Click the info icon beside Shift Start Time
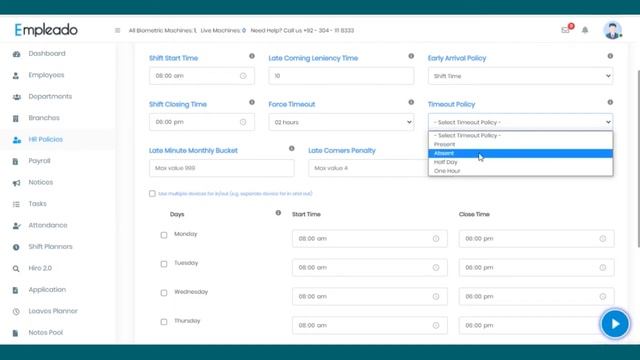Screen dimensions: 640x360 252,56
